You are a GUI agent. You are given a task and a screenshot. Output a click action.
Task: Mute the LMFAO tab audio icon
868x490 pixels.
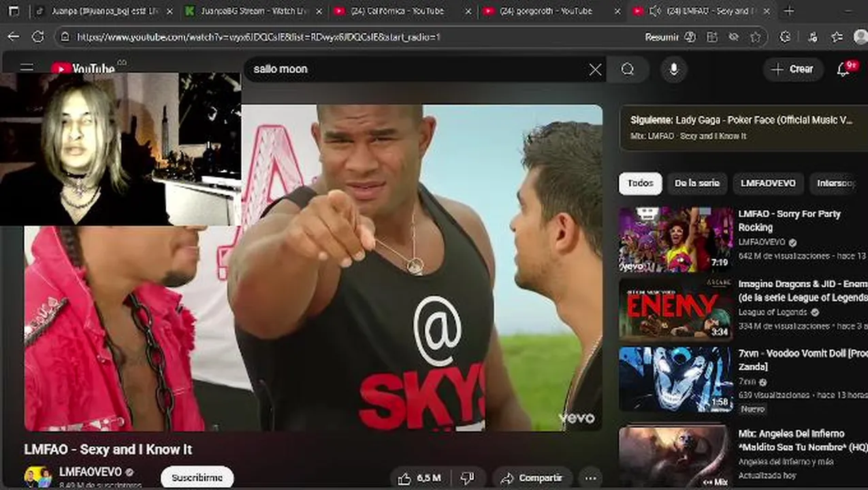click(x=655, y=11)
